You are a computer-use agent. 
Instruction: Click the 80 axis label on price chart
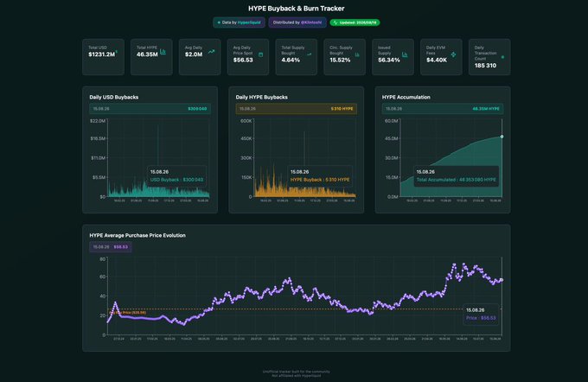click(x=102, y=259)
